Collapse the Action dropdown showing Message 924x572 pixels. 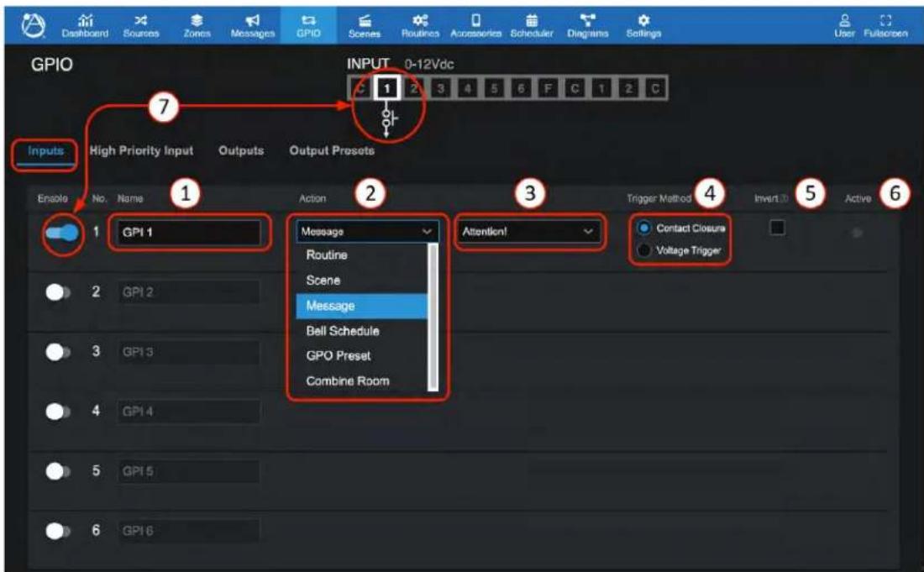(x=367, y=232)
